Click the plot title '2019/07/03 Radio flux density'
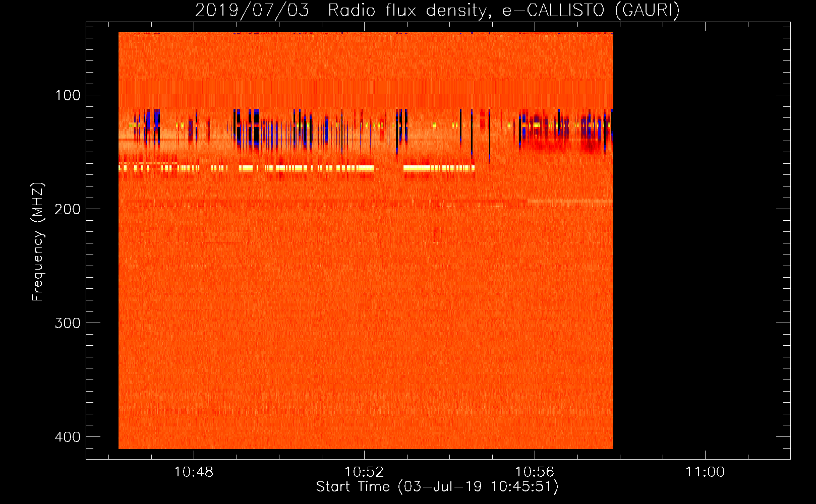816x504 pixels. point(437,10)
